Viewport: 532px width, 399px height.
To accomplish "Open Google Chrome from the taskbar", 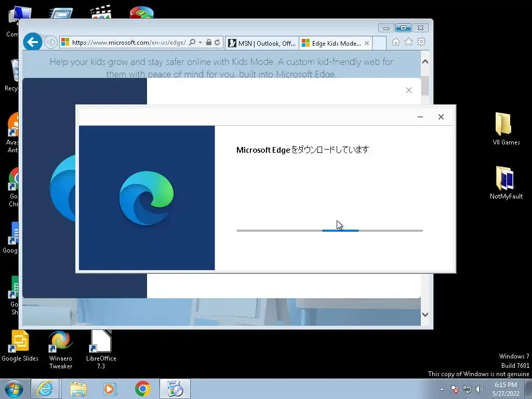I will point(142,389).
